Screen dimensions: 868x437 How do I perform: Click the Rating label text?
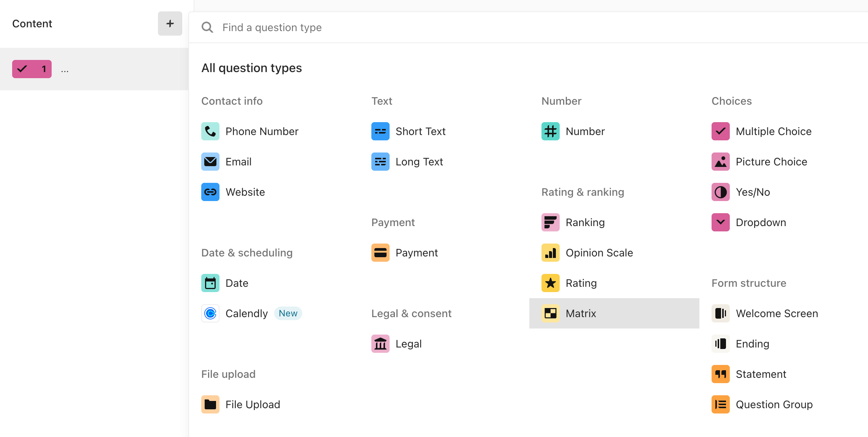581,283
